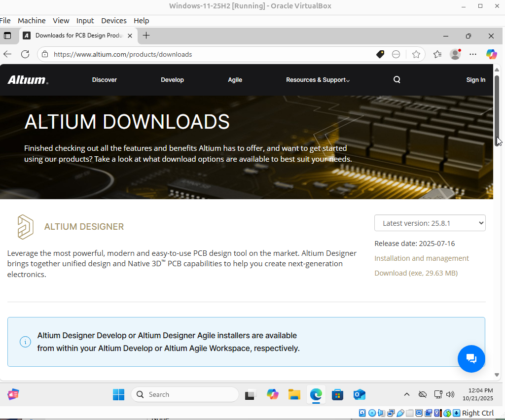This screenshot has width=505, height=420.
Task: Select the Develop navigation item
Action: coord(172,79)
